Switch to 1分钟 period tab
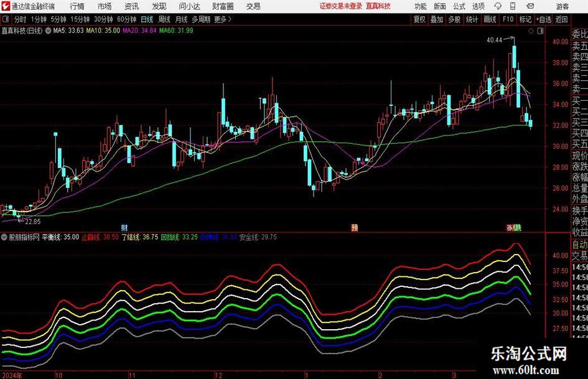The image size is (588, 379). [x=38, y=19]
